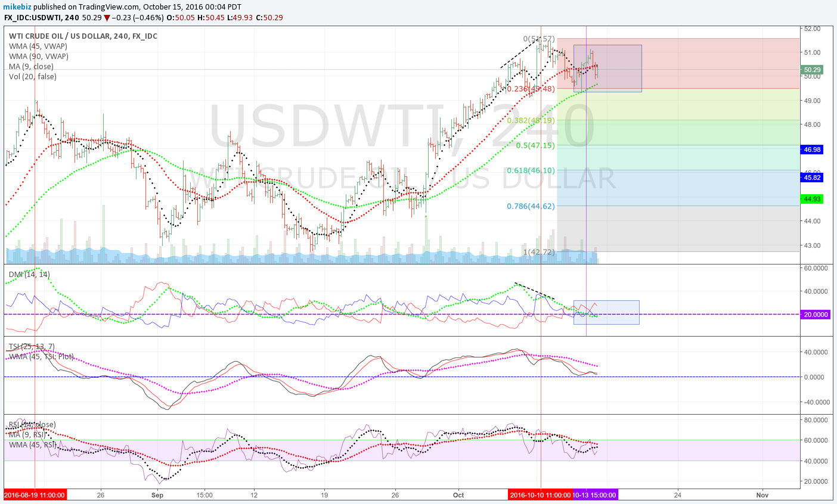
Task: Click the 0.618(46.10) Fibonacci level label
Action: [x=531, y=170]
